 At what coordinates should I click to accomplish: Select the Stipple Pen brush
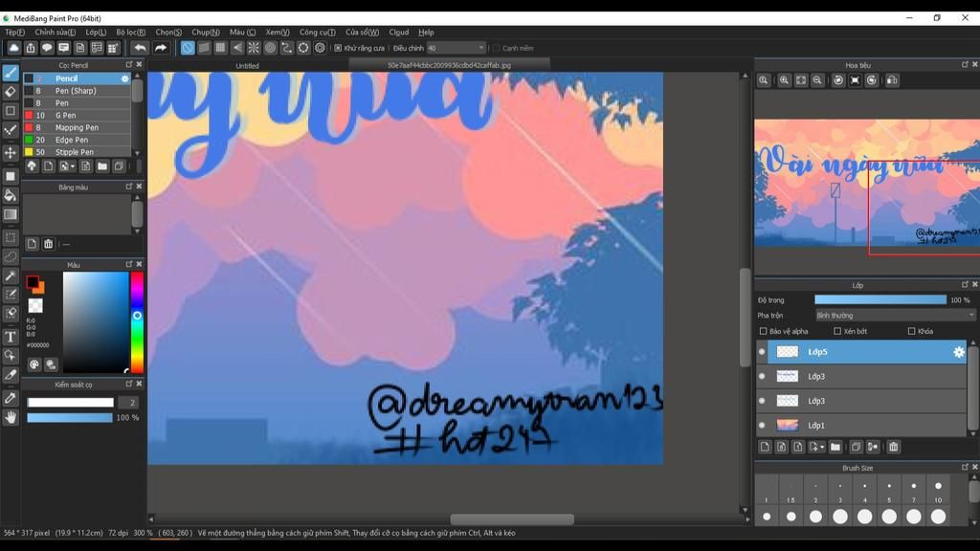coord(77,152)
